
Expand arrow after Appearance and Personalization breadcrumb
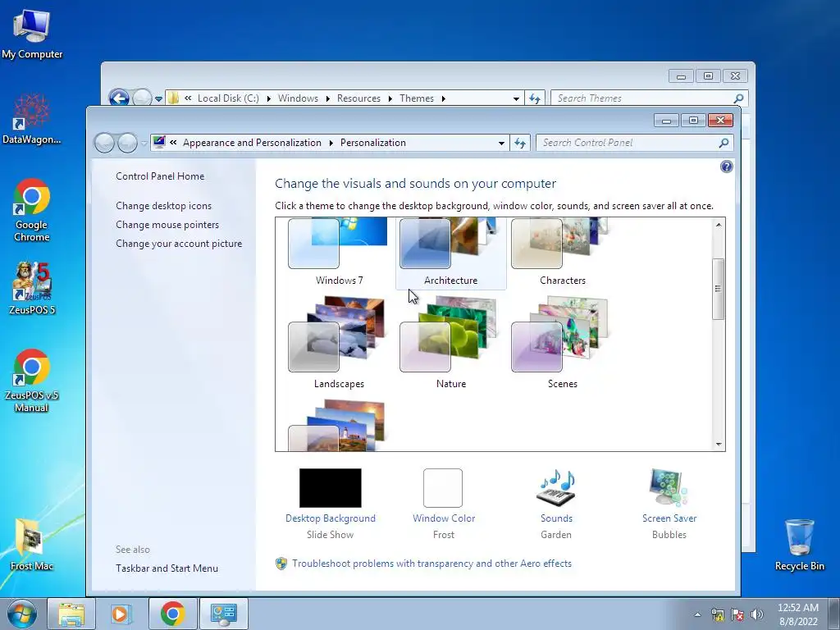point(331,143)
